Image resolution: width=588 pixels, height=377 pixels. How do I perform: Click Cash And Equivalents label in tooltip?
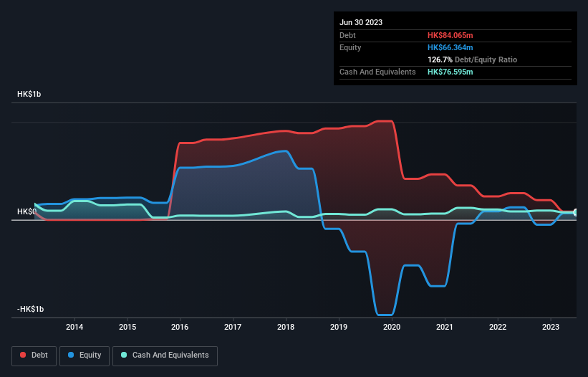[377, 72]
